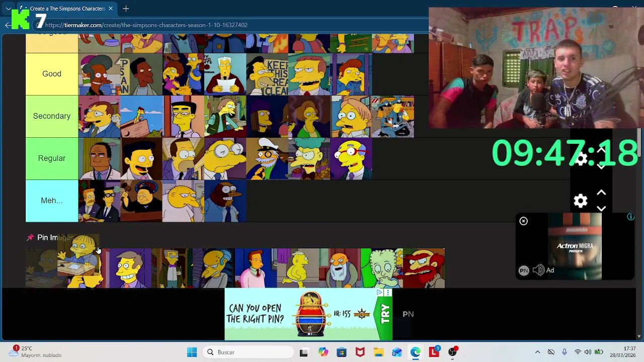
Task: Select Kent Brockman image holding paper
Action: tap(225, 74)
